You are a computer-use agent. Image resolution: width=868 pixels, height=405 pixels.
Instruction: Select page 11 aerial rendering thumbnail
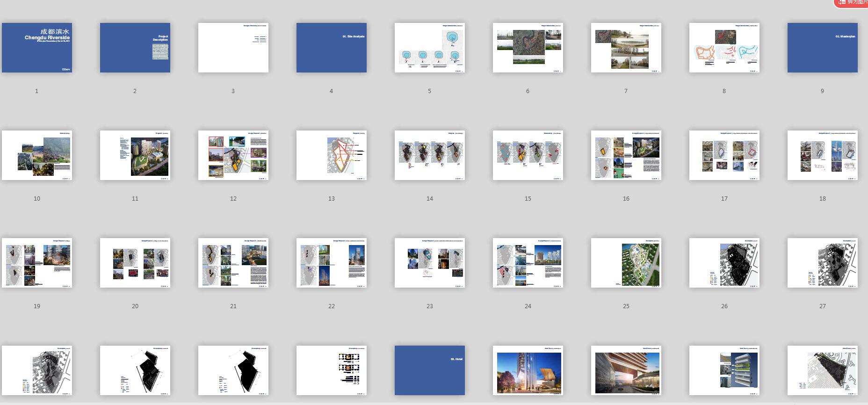(135, 155)
